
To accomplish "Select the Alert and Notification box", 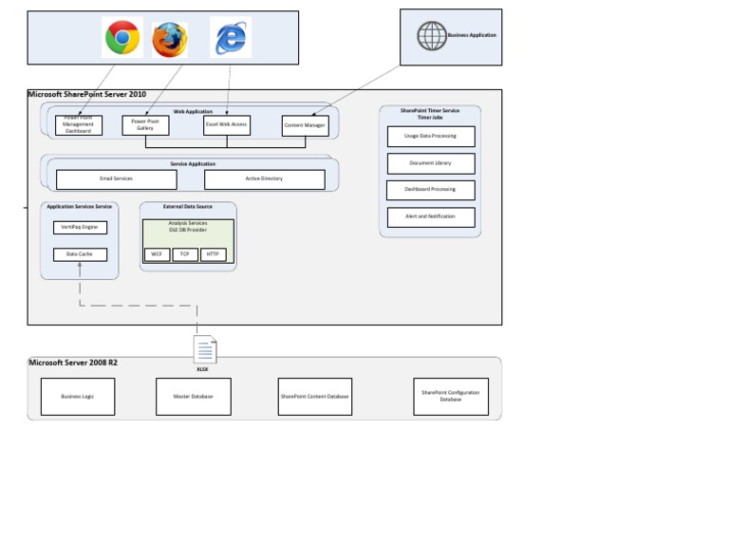I will [x=431, y=217].
